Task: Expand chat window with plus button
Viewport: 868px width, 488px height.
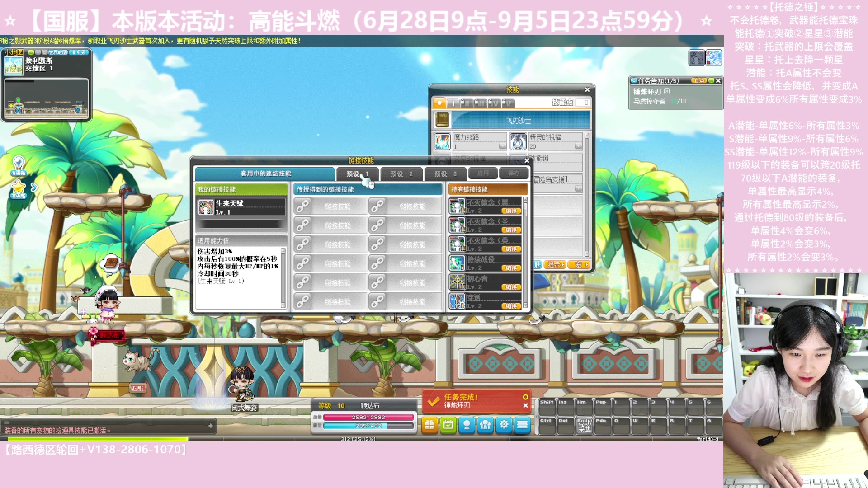Action: (x=210, y=426)
